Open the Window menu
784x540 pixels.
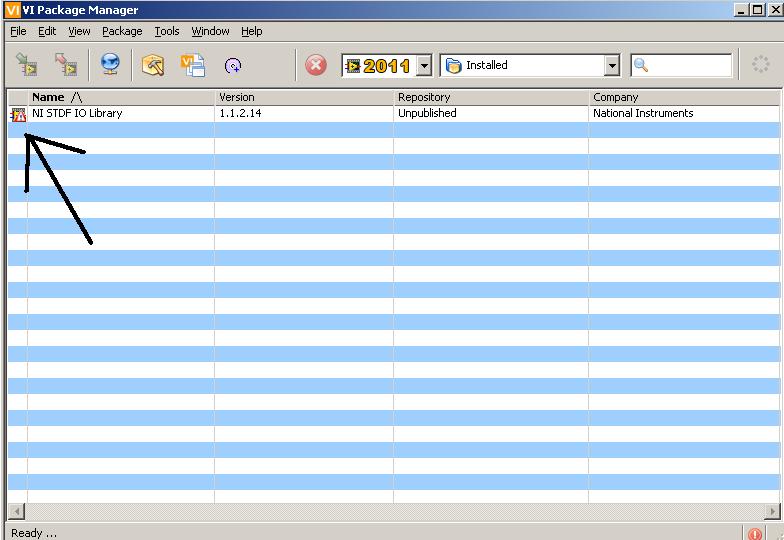pos(210,31)
